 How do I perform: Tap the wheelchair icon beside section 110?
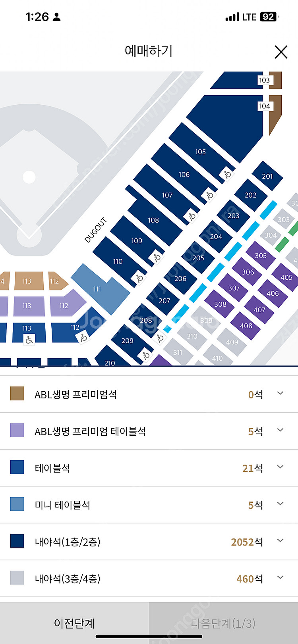(x=139, y=279)
